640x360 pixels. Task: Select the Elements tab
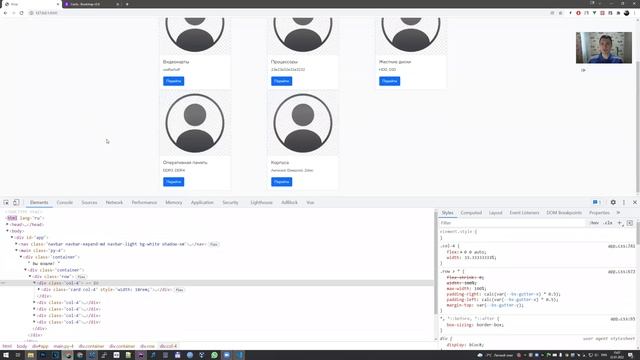coord(39,202)
